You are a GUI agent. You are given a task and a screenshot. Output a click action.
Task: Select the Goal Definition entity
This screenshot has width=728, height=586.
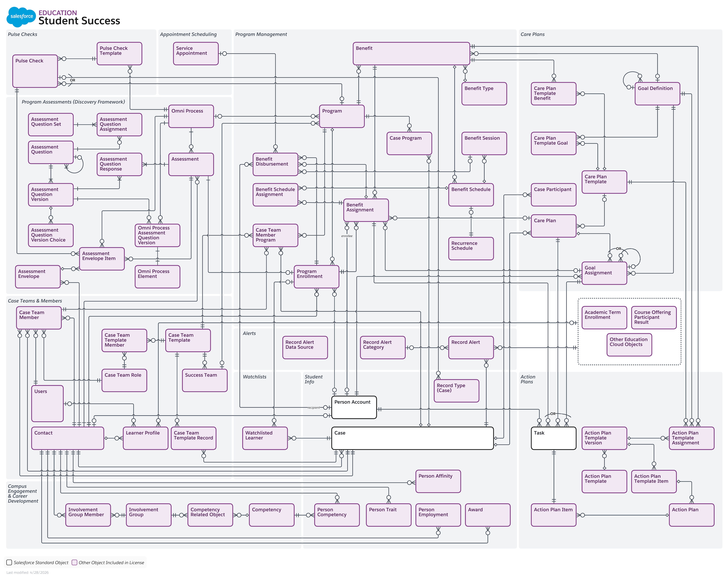657,94
